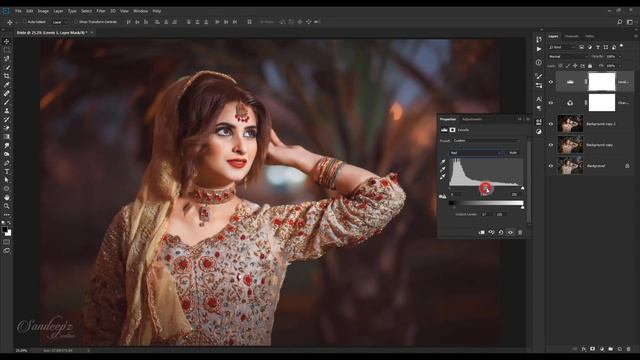
Task: Click the white input level slider handle
Action: point(522,188)
